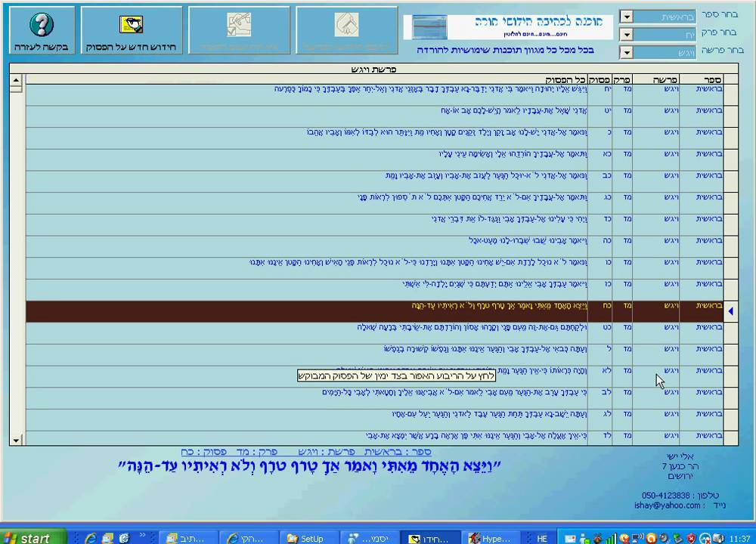This screenshot has height=544, width=756.
Task: Click grey row selector of verse יח
Action: [x=730, y=95]
